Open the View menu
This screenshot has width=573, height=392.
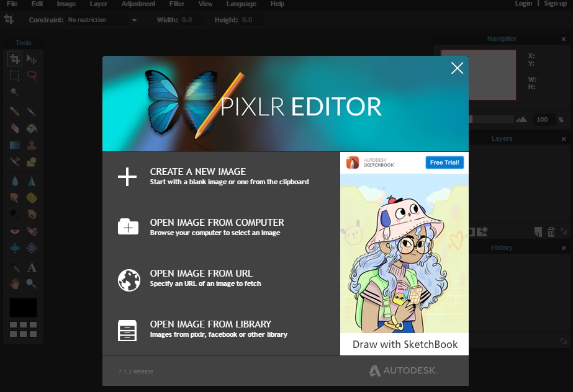pyautogui.click(x=205, y=4)
